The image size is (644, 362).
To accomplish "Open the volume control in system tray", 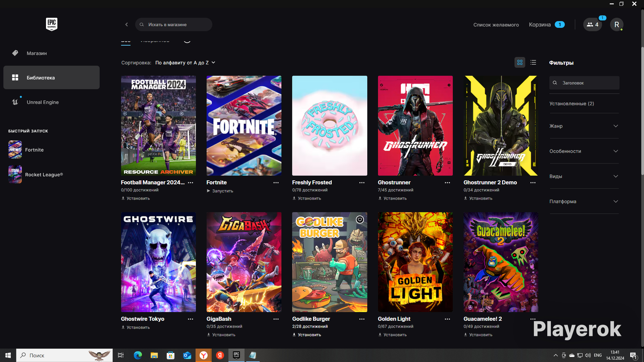I will coord(587,355).
